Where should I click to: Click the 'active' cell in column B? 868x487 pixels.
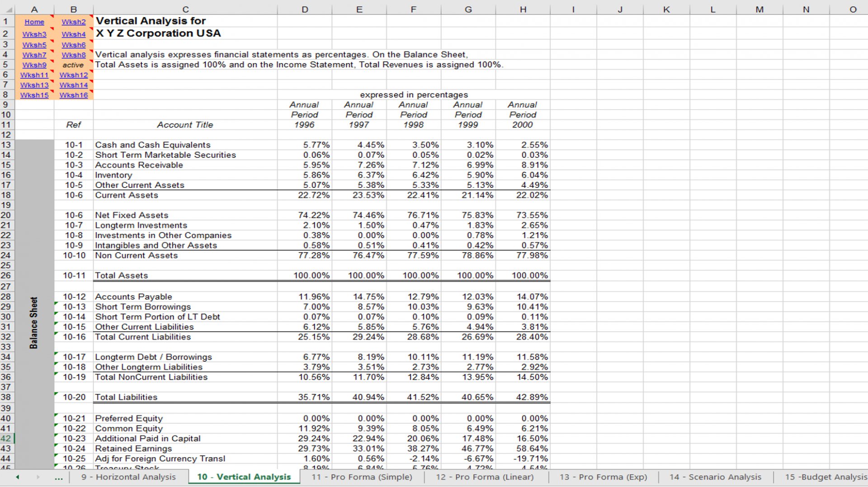coord(74,65)
